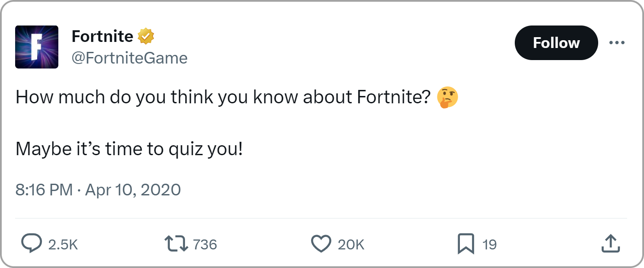
Task: Open the Fortnite display name link
Action: (102, 36)
